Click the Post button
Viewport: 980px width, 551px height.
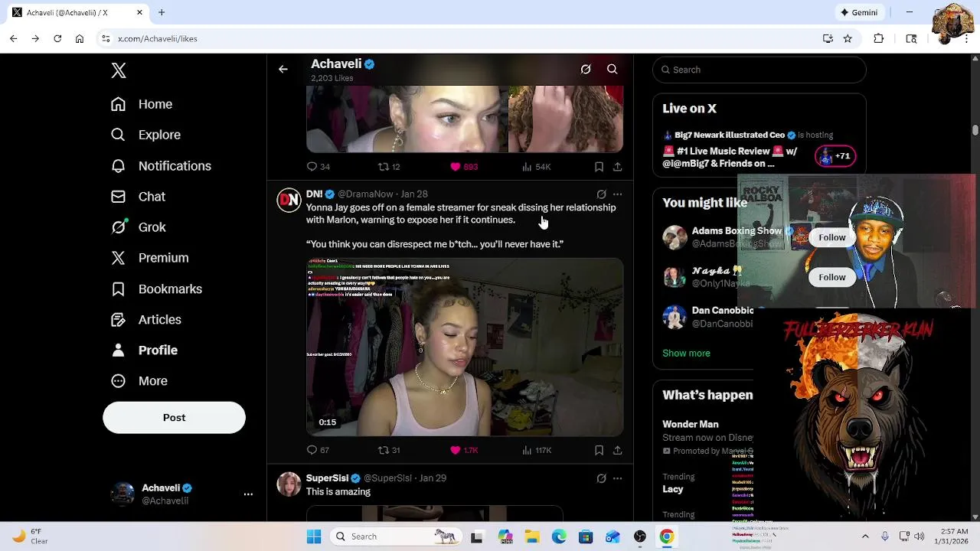coord(174,418)
